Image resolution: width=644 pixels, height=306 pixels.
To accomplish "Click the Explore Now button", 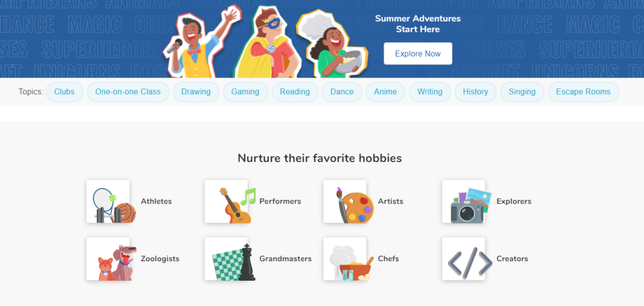I will (x=418, y=53).
